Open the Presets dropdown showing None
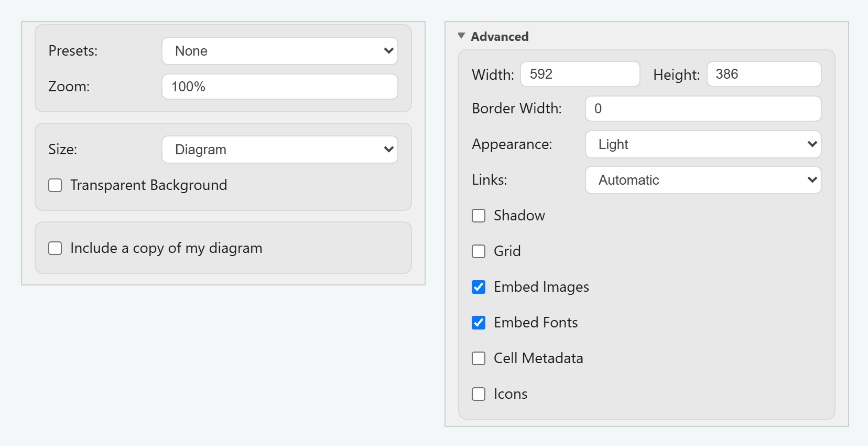This screenshot has width=868, height=446. coord(280,51)
